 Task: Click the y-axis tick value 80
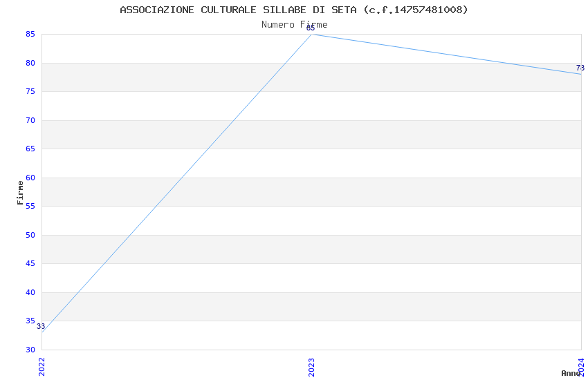pyautogui.click(x=30, y=63)
